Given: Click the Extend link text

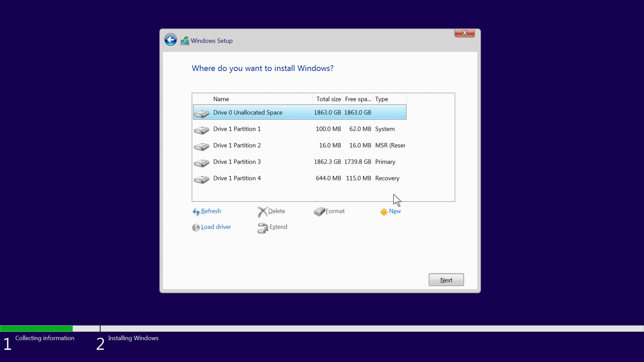Looking at the screenshot, I should tap(278, 227).
